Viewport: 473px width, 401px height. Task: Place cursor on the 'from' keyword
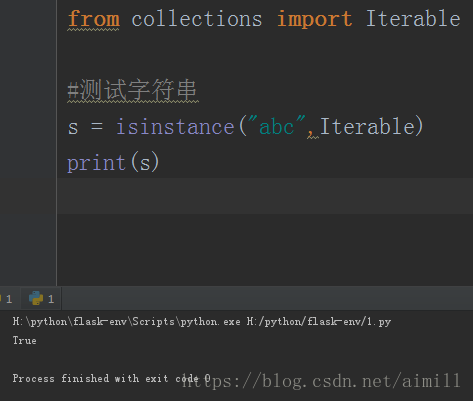pos(94,19)
